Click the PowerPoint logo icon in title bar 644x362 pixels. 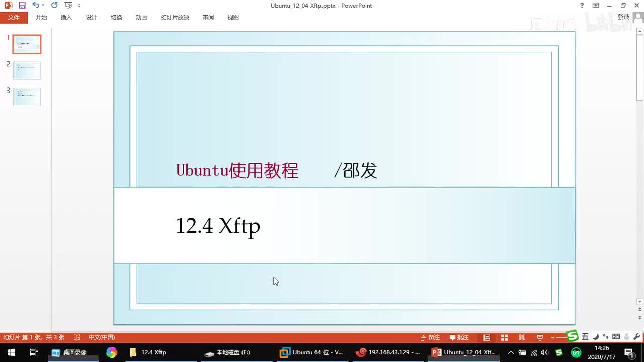click(x=8, y=6)
